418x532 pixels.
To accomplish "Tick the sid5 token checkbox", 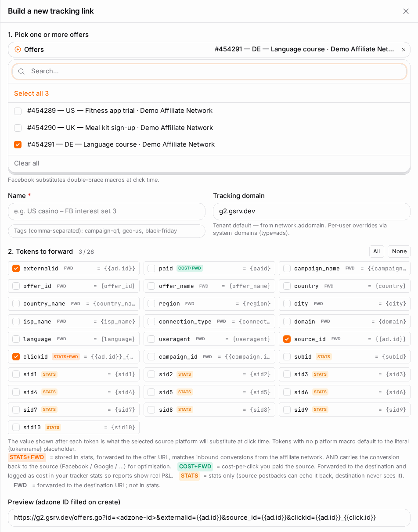I will pos(151,392).
